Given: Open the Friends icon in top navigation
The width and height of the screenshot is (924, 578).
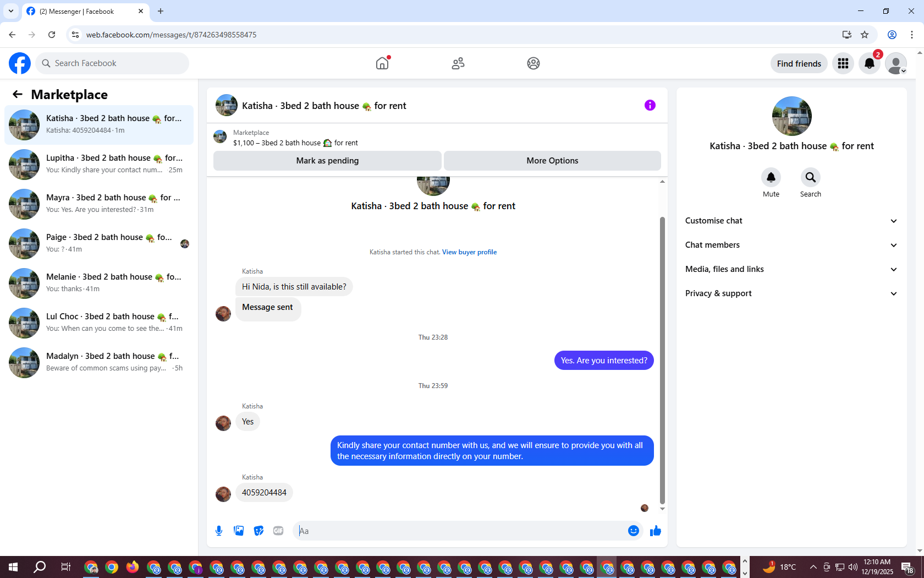Looking at the screenshot, I should pos(458,63).
